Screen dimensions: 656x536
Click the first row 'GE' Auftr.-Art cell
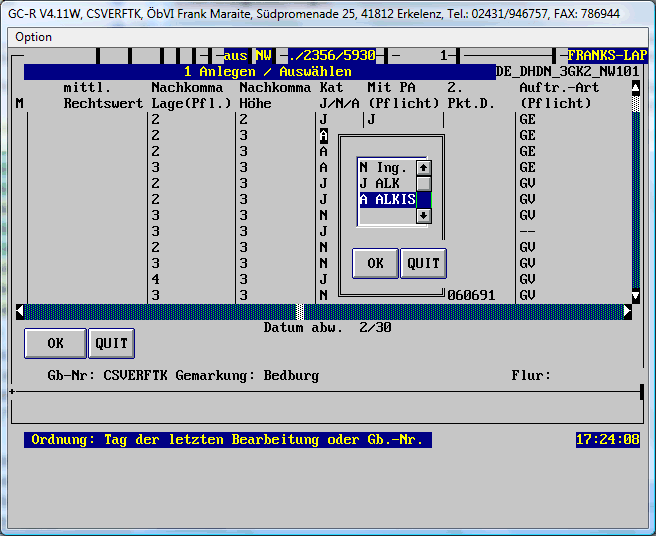527,120
